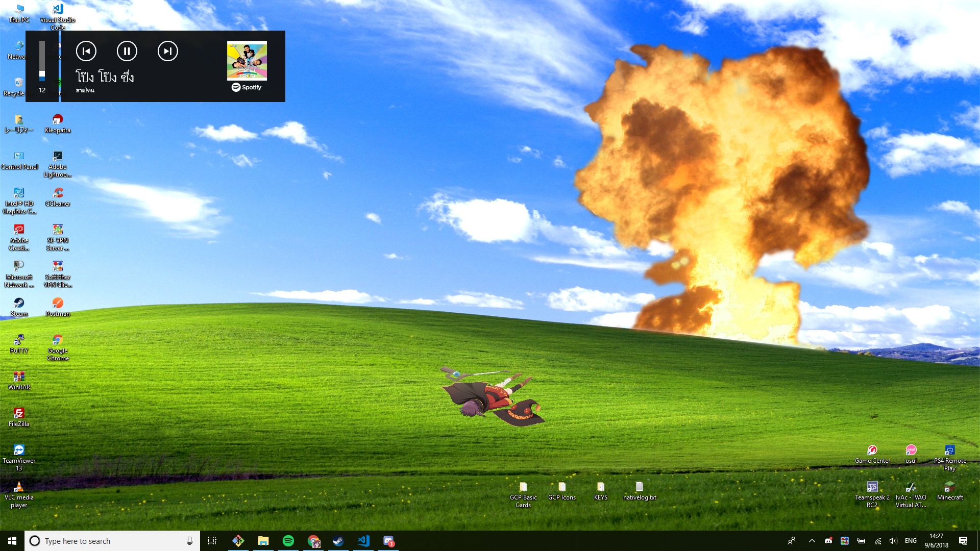Open SE-VPN Server Manager desktop icon
The width and height of the screenshot is (980, 551).
point(58,237)
